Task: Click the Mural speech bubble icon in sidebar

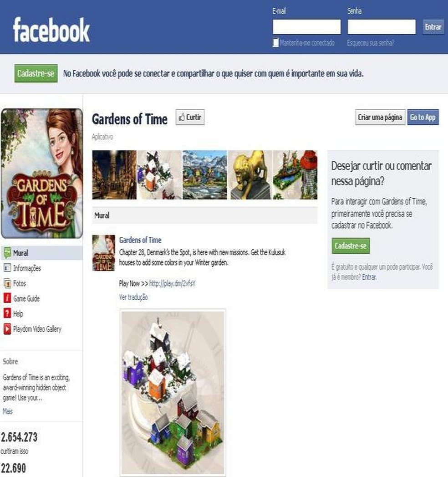Action: pyautogui.click(x=7, y=253)
